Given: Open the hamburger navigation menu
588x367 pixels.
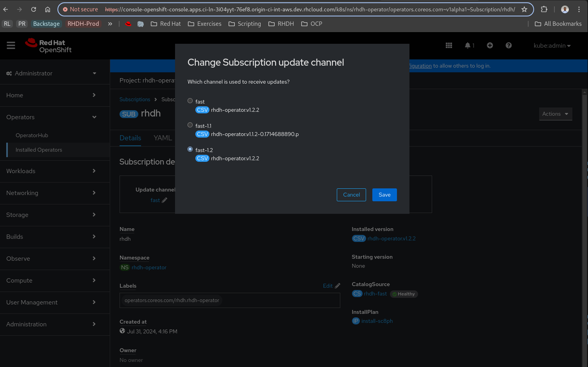Looking at the screenshot, I should pyautogui.click(x=11, y=46).
